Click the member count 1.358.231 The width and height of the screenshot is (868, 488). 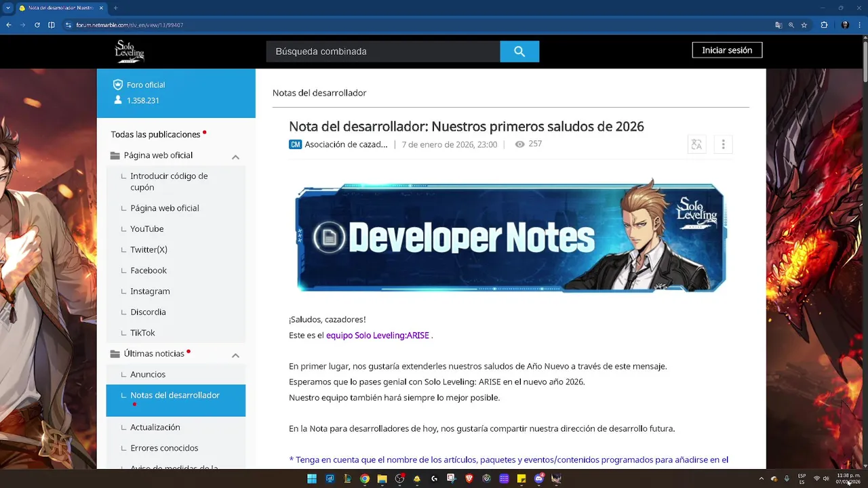143,100
